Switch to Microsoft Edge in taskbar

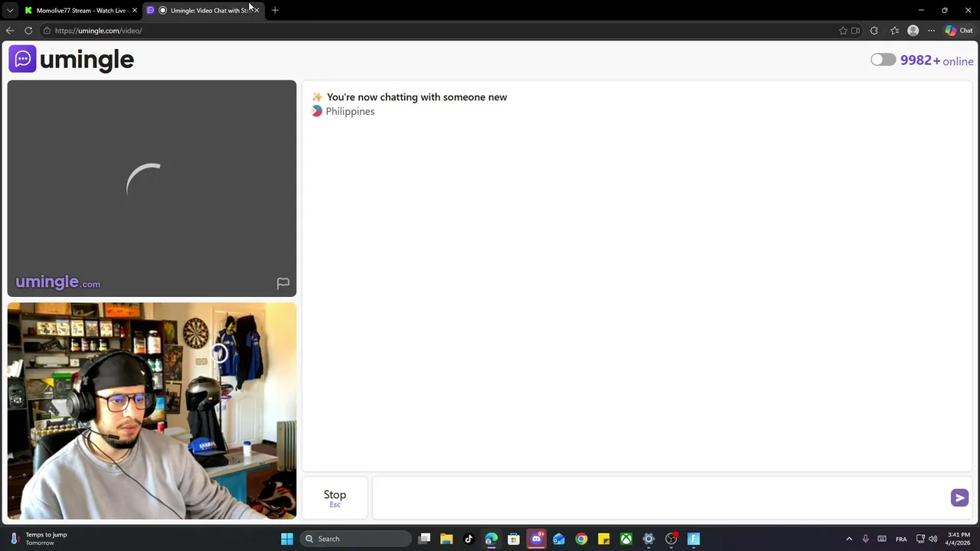click(x=491, y=539)
